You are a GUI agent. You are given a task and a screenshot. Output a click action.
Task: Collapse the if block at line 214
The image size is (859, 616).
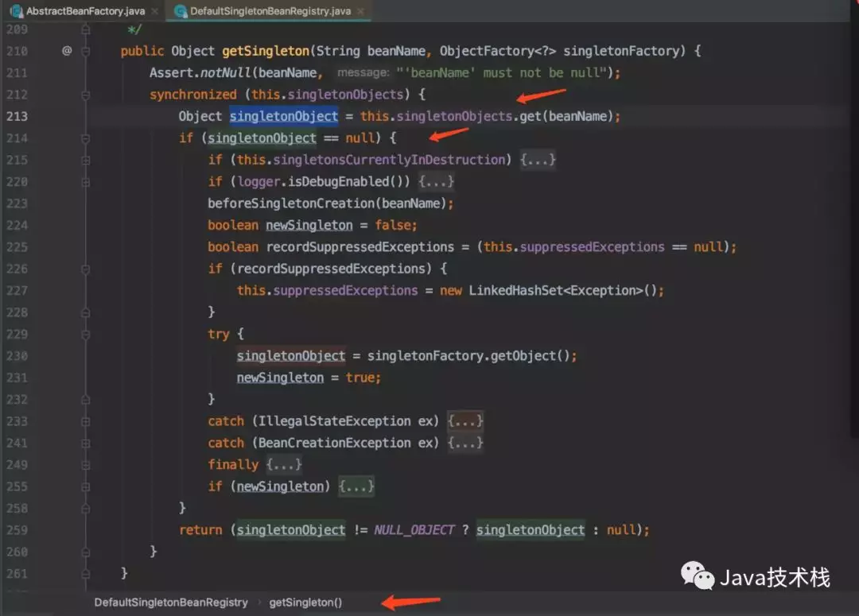[x=85, y=138]
